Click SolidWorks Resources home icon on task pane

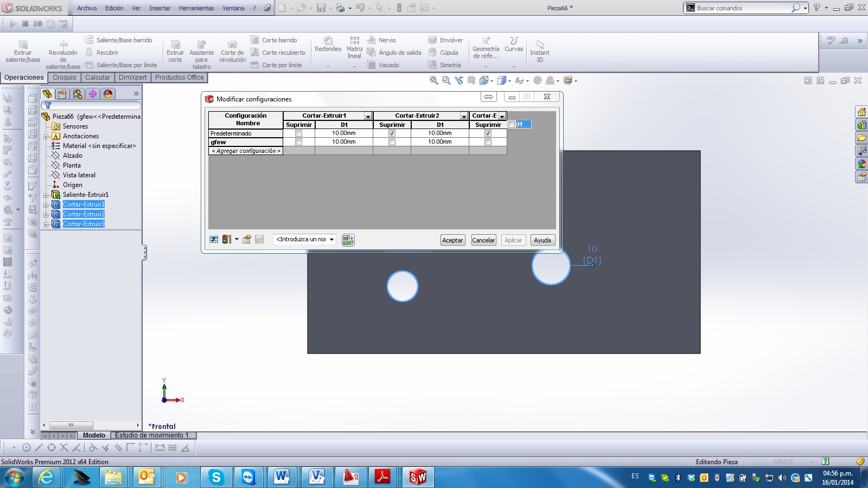pos(861,112)
